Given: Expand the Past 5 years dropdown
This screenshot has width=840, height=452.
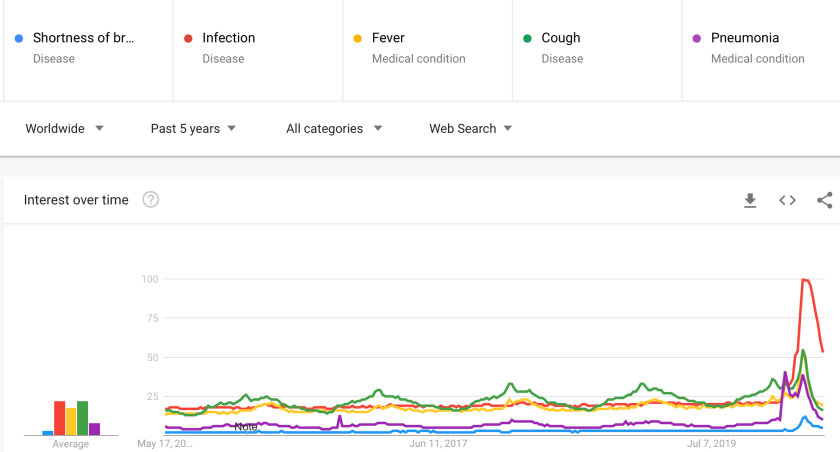Looking at the screenshot, I should 193,128.
